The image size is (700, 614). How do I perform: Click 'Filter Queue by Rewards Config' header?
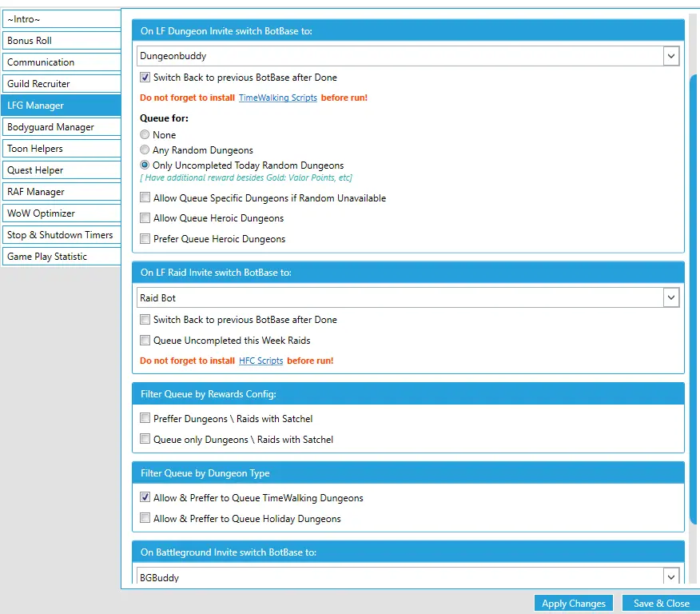click(x=408, y=394)
